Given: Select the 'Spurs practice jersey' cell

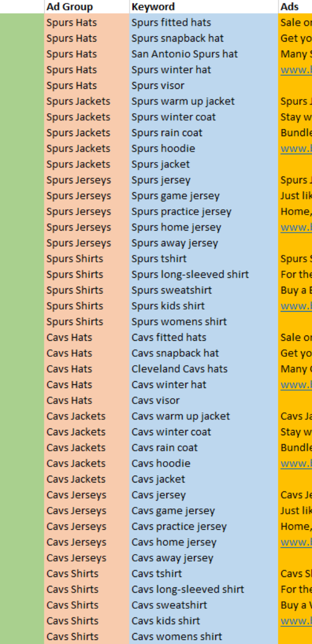Looking at the screenshot, I should coord(204,211).
